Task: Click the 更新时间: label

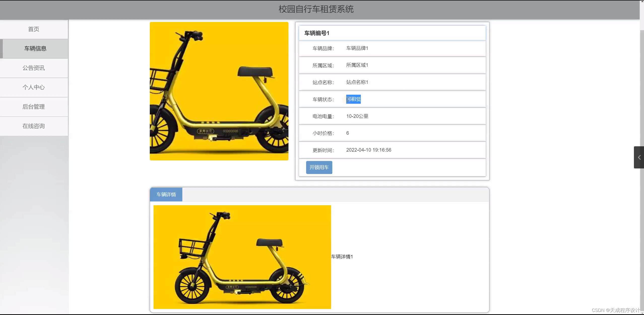Action: point(323,150)
